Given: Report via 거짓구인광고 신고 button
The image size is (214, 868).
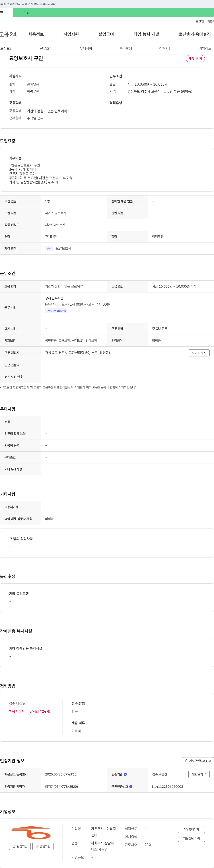Looking at the screenshot, I should pos(198,761).
